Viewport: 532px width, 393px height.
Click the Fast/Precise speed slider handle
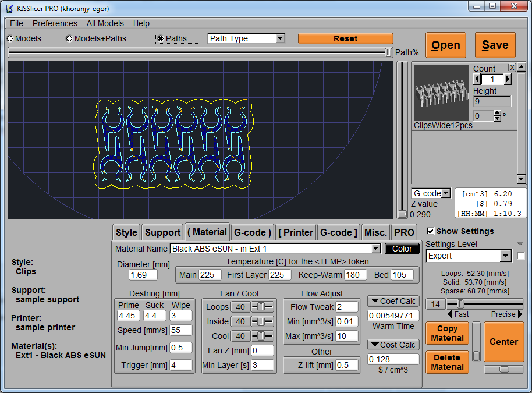coord(460,304)
